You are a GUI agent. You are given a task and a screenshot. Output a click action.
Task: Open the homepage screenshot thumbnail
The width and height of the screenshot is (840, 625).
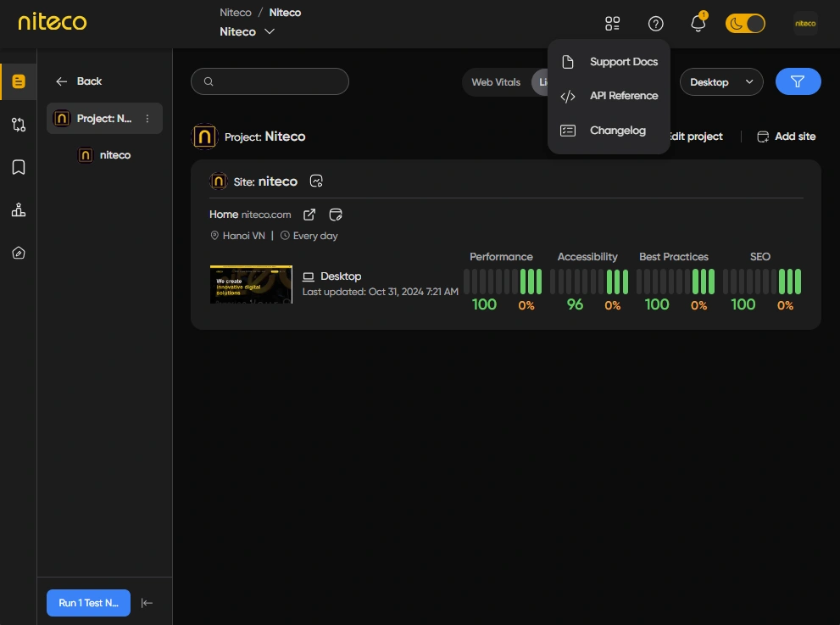coord(251,284)
